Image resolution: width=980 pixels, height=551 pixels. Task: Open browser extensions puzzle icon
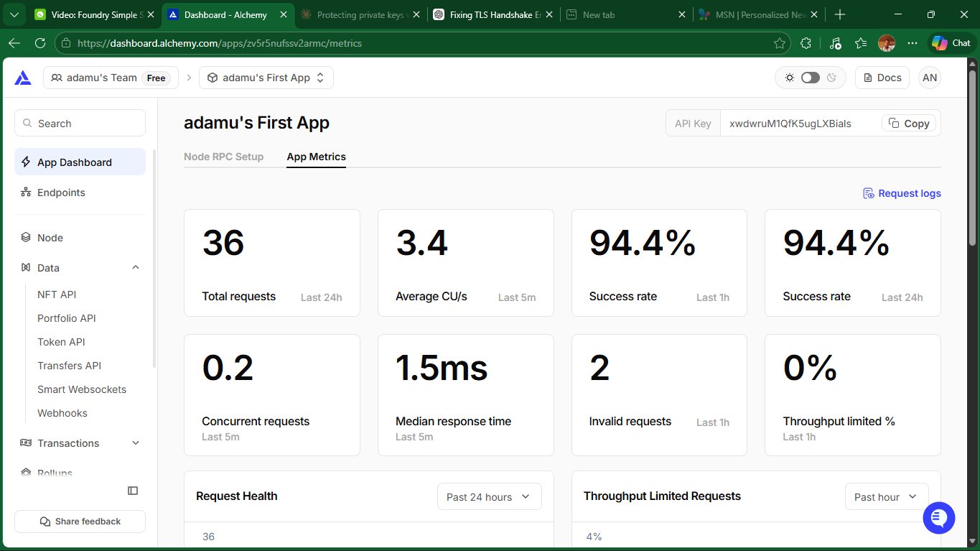tap(806, 43)
